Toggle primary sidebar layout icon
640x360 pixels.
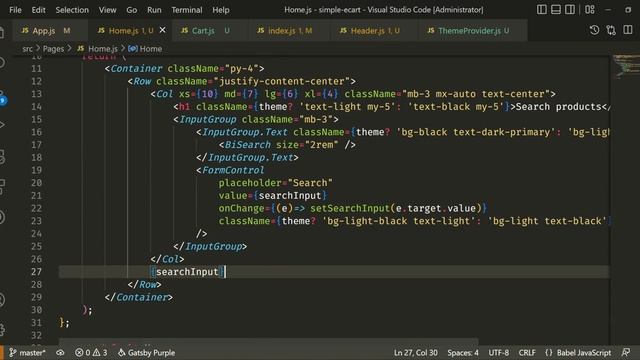542,9
